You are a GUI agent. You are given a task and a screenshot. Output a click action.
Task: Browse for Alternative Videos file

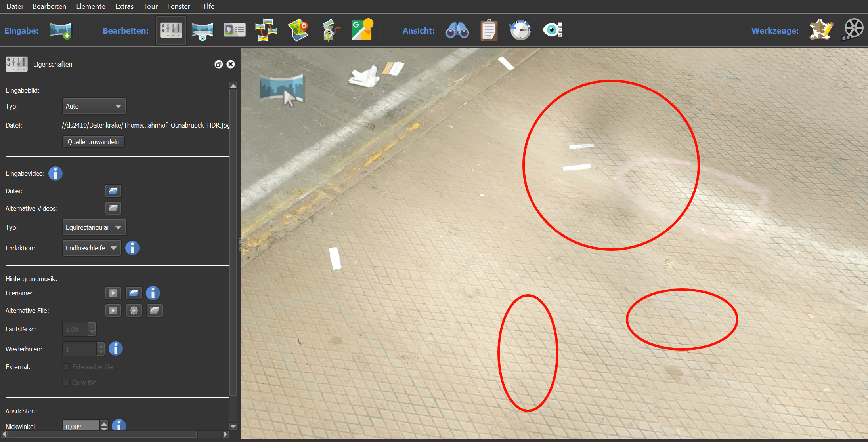[113, 208]
